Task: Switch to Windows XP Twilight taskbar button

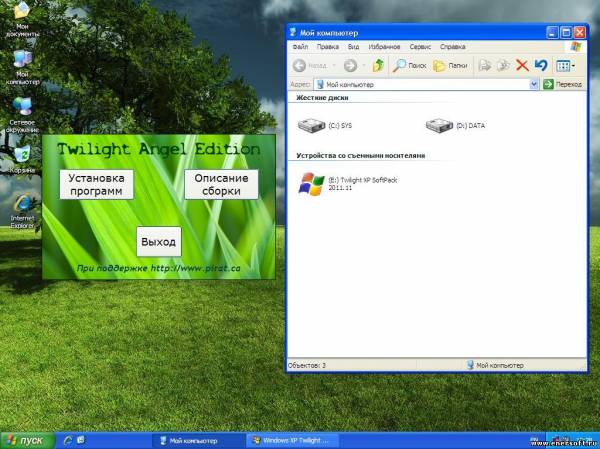Action: (x=293, y=441)
